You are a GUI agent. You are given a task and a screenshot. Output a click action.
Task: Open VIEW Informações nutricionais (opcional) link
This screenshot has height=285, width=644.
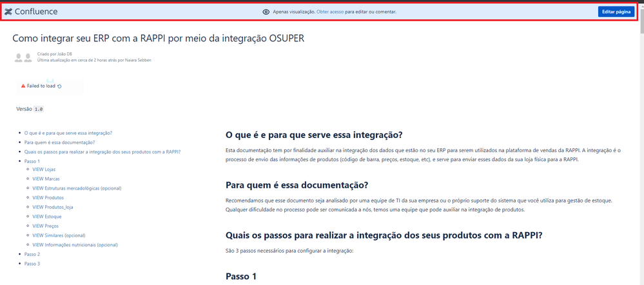click(x=75, y=245)
